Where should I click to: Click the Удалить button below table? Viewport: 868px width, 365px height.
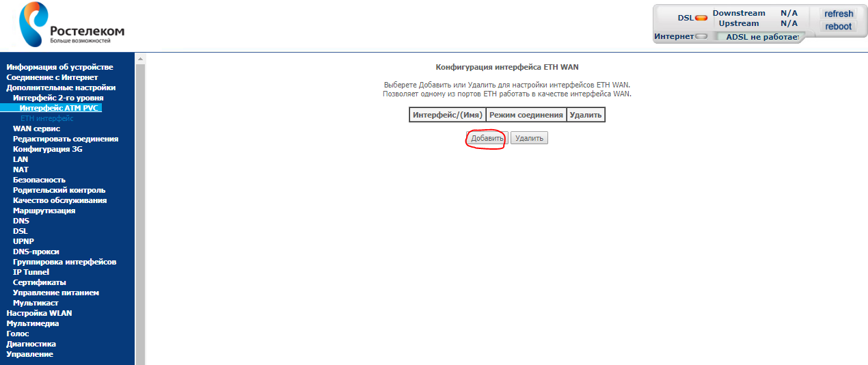pos(529,138)
